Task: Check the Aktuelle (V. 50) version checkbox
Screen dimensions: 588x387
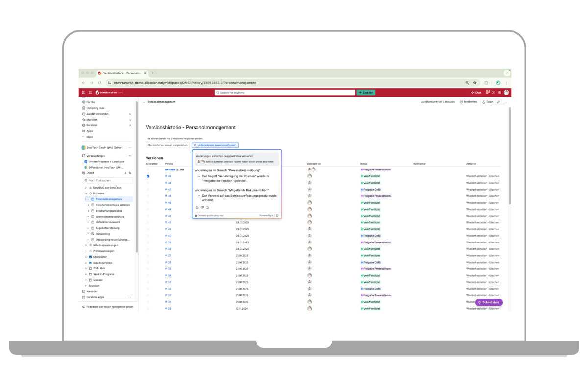Action: tap(148, 169)
